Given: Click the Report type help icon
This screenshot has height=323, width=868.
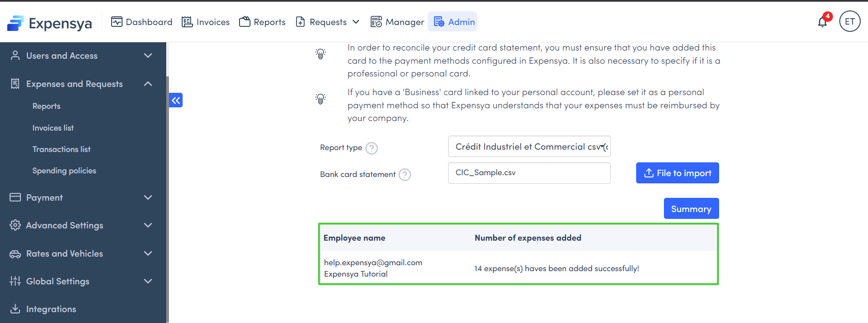Looking at the screenshot, I should (372, 148).
